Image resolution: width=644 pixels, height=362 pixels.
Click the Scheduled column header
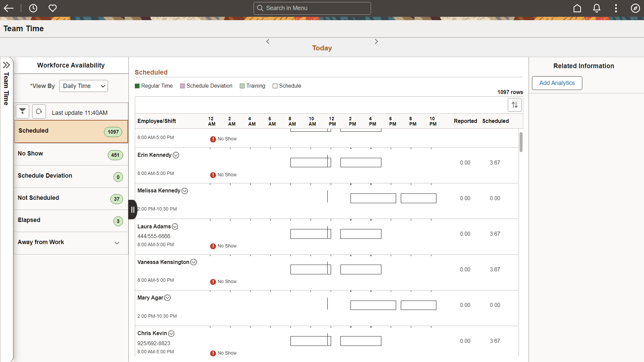495,121
